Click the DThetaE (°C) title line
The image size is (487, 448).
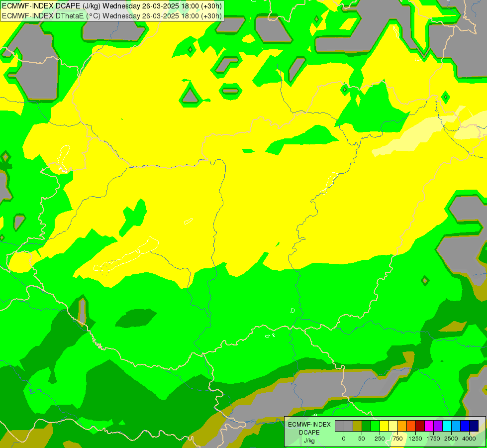[x=112, y=16]
